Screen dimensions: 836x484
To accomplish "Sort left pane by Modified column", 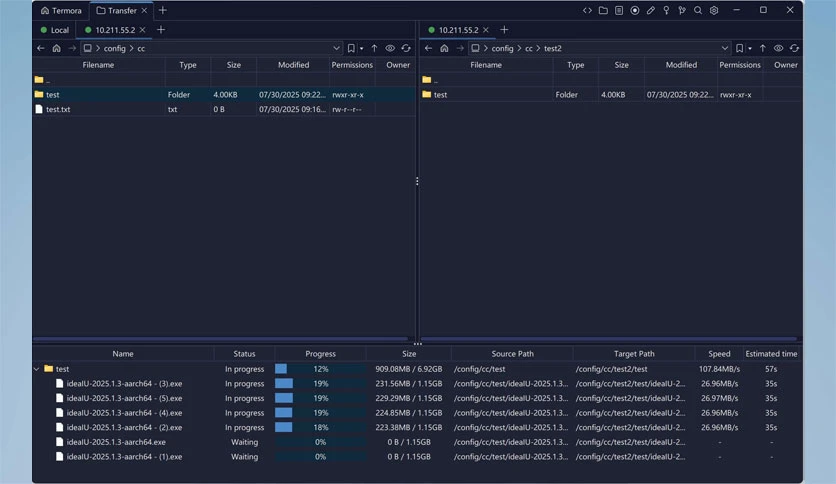I will (x=293, y=65).
